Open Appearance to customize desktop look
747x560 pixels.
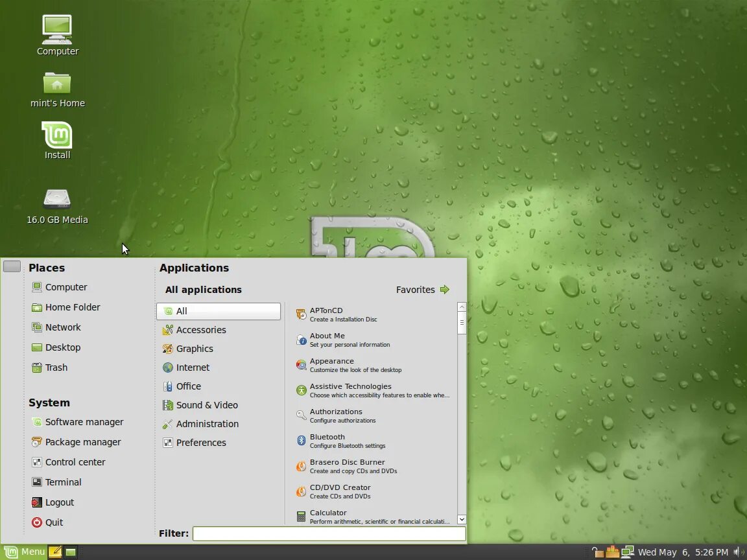tap(373, 365)
